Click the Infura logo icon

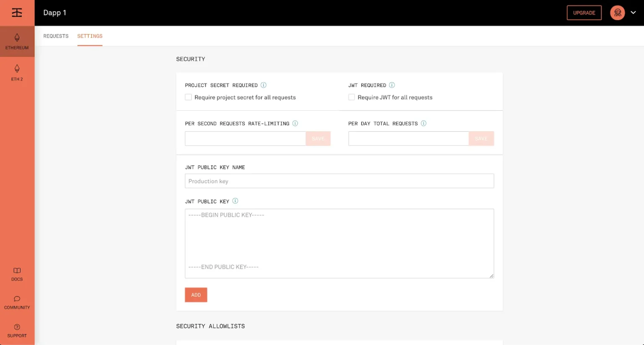(17, 13)
